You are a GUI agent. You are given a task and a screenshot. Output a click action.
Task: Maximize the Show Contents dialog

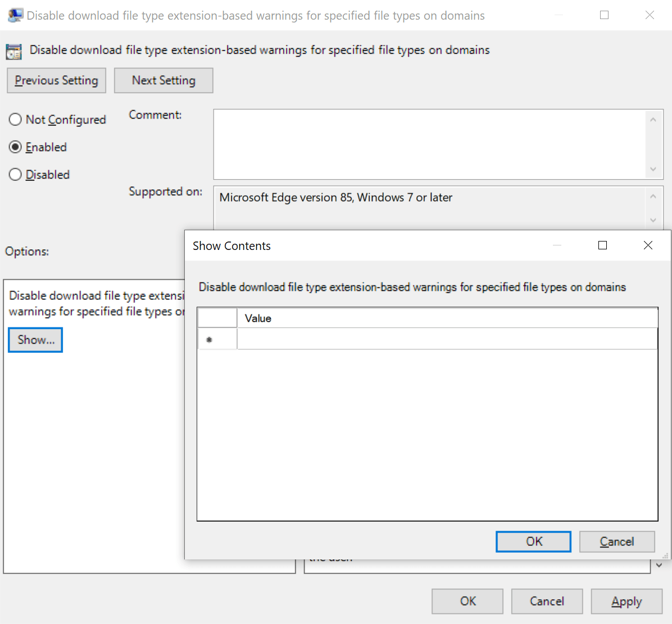[x=602, y=245]
